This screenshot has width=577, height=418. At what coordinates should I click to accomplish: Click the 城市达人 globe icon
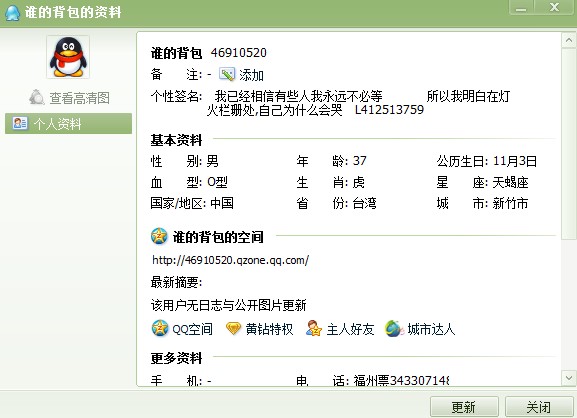(394, 329)
